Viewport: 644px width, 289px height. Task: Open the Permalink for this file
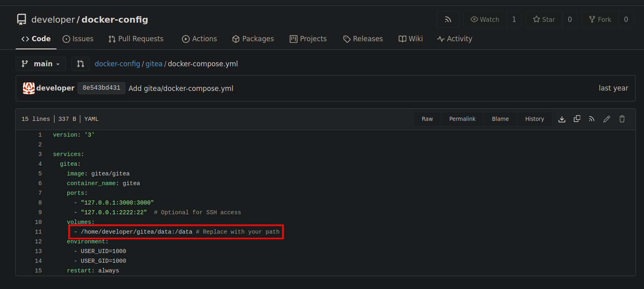click(462, 119)
